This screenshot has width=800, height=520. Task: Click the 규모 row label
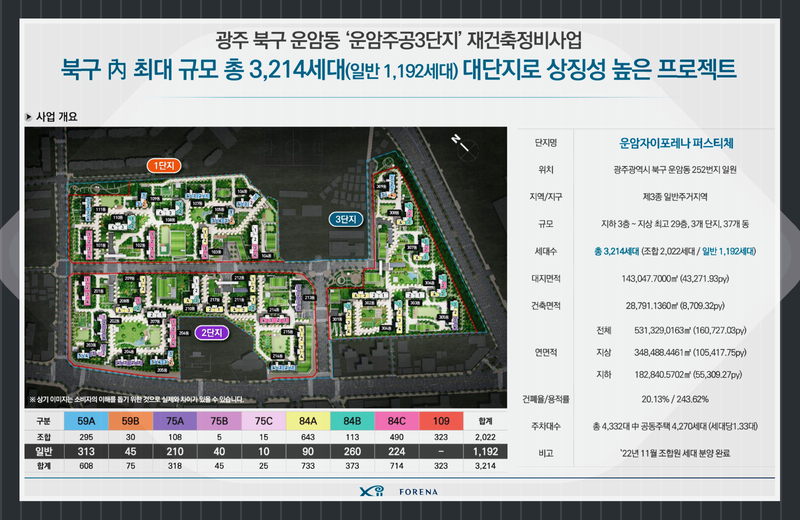(545, 224)
